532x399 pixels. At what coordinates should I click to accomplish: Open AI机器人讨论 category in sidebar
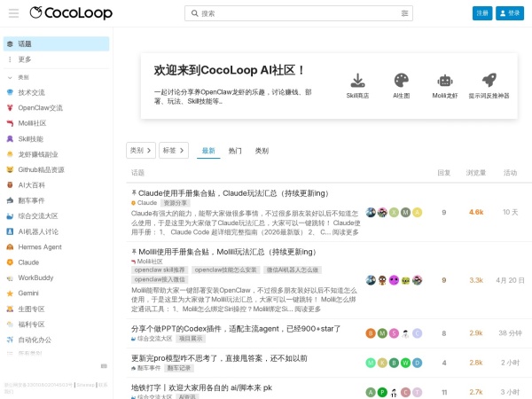38,231
